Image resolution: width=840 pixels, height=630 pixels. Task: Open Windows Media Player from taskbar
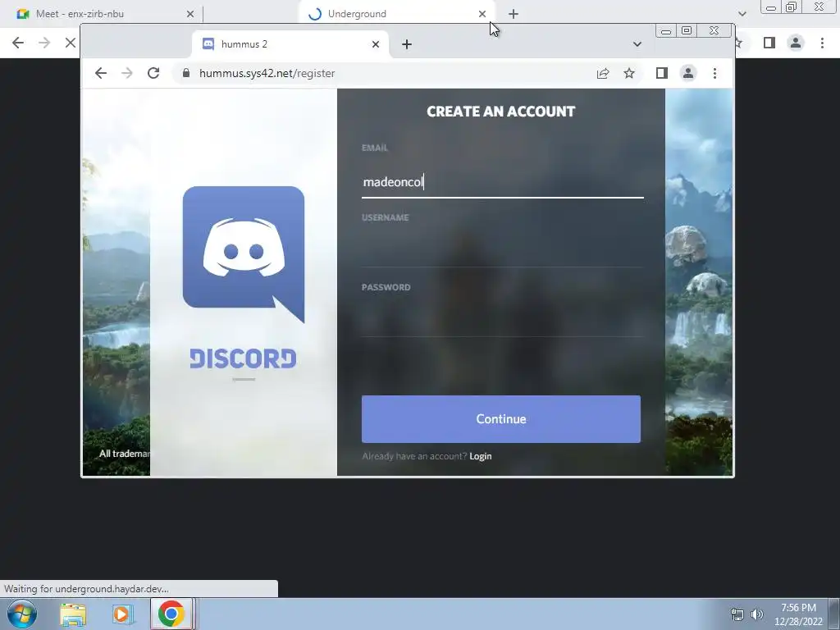click(122, 614)
